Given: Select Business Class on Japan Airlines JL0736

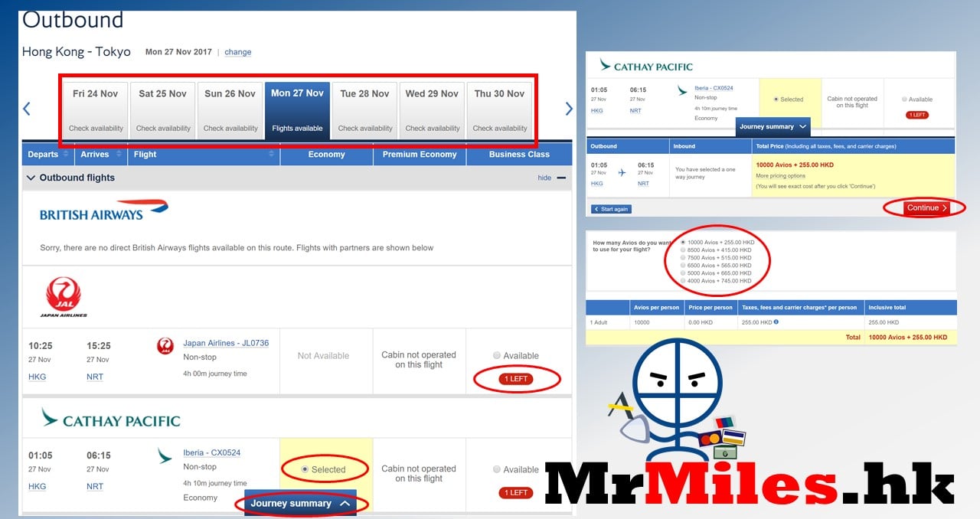Looking at the screenshot, I should coord(498,356).
